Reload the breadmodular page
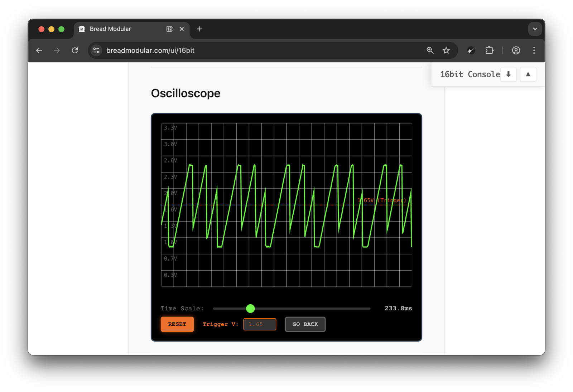 click(x=75, y=50)
